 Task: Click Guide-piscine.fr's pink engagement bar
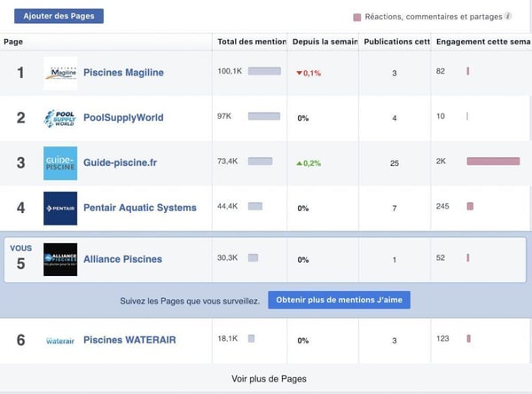[x=493, y=162]
